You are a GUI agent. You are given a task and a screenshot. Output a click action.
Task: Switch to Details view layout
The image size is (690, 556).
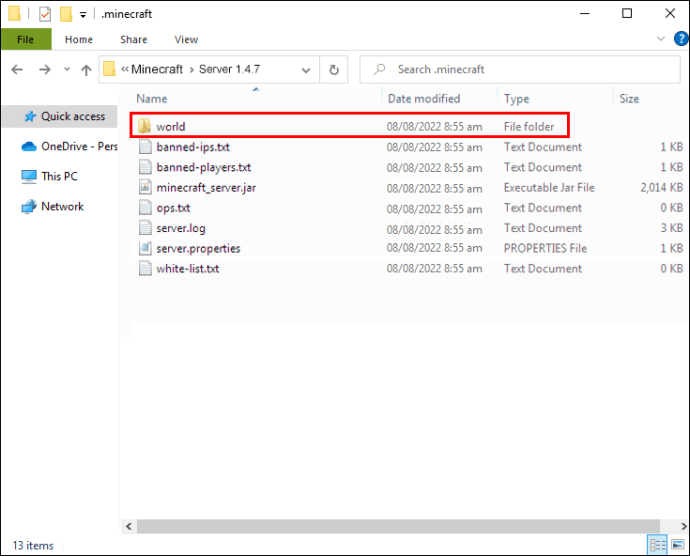pyautogui.click(x=657, y=545)
